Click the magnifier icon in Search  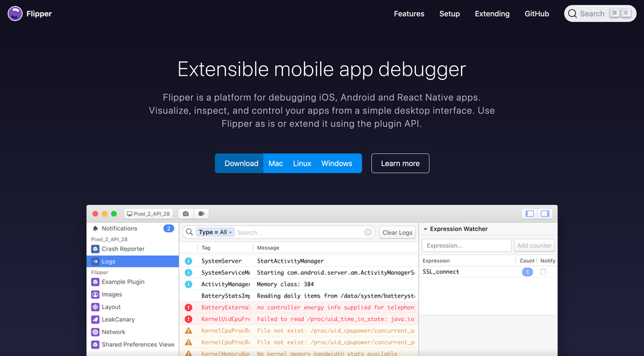tap(572, 13)
